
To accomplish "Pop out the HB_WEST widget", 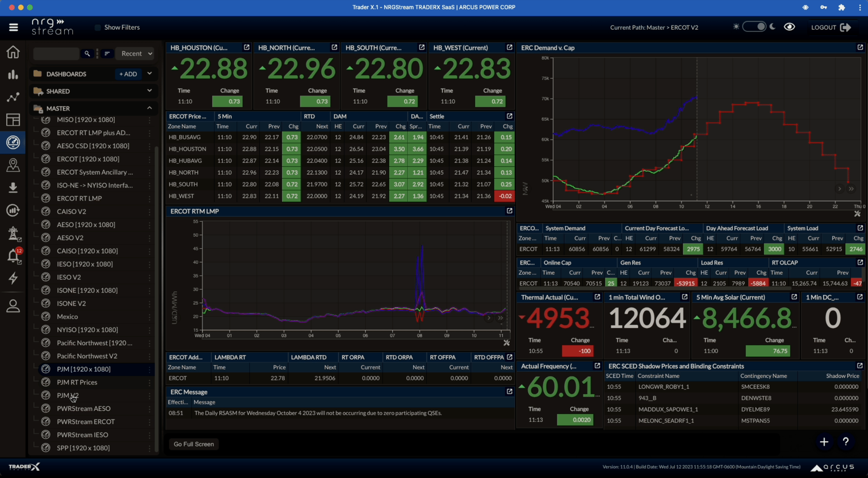I will [510, 47].
